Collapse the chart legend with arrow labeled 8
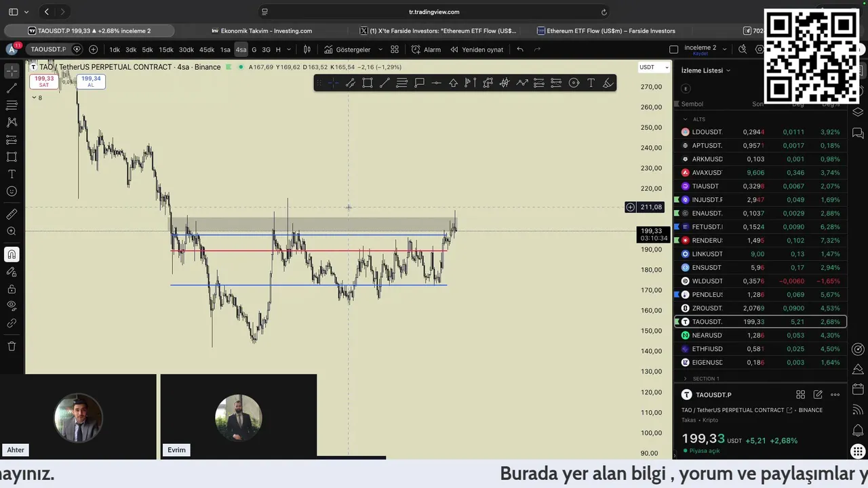Screen dimensions: 868x488 click(37, 98)
